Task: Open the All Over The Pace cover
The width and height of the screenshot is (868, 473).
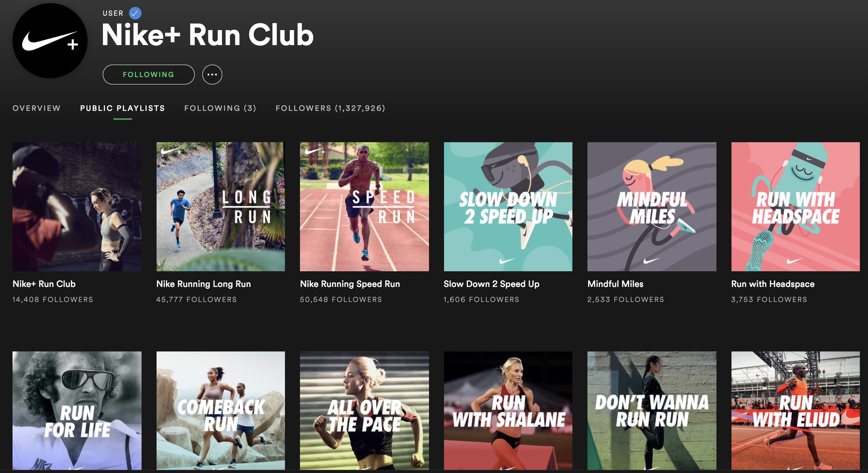Action: [x=364, y=411]
